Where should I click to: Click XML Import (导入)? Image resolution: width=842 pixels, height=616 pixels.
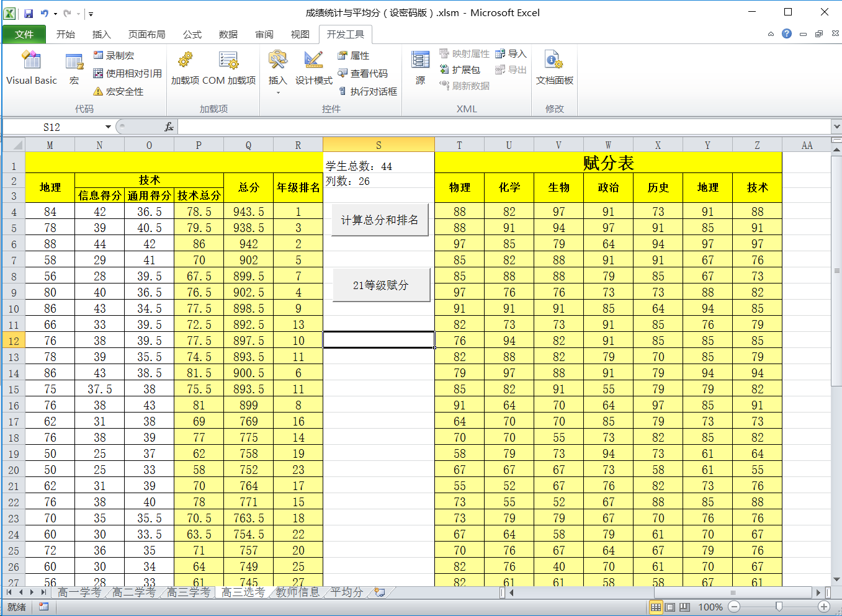pyautogui.click(x=511, y=53)
